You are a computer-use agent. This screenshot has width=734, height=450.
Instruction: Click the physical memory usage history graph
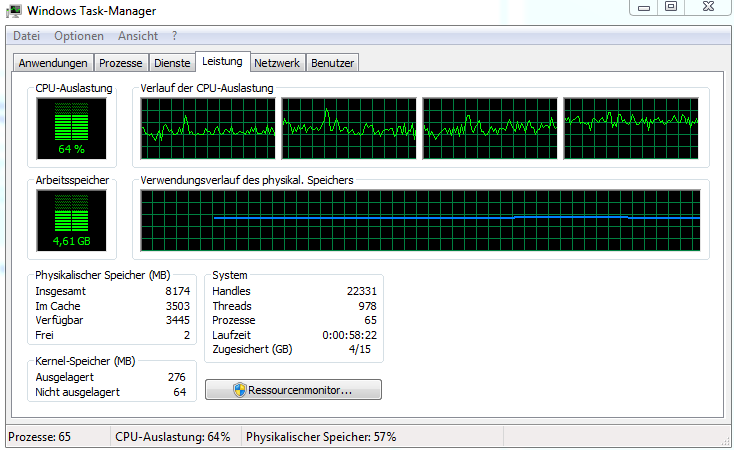tap(420, 221)
